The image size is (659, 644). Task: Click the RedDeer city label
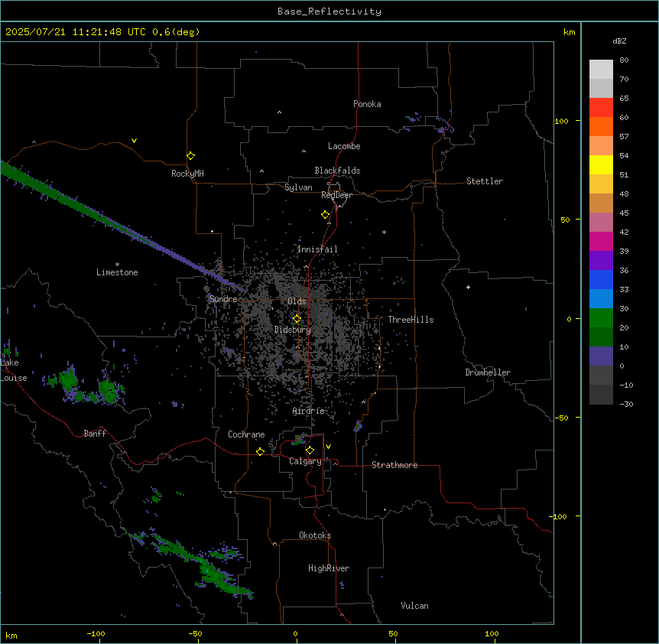tap(336, 195)
